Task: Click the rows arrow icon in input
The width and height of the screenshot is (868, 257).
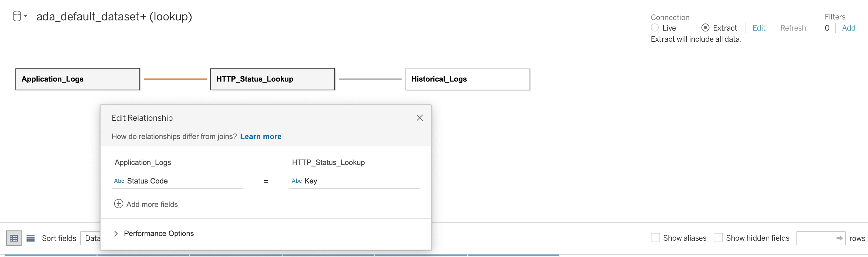Action: 839,238
